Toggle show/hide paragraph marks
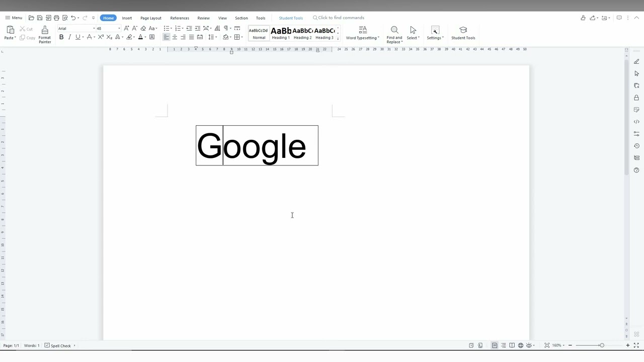Viewport: 644px width, 362px height. pos(226,28)
